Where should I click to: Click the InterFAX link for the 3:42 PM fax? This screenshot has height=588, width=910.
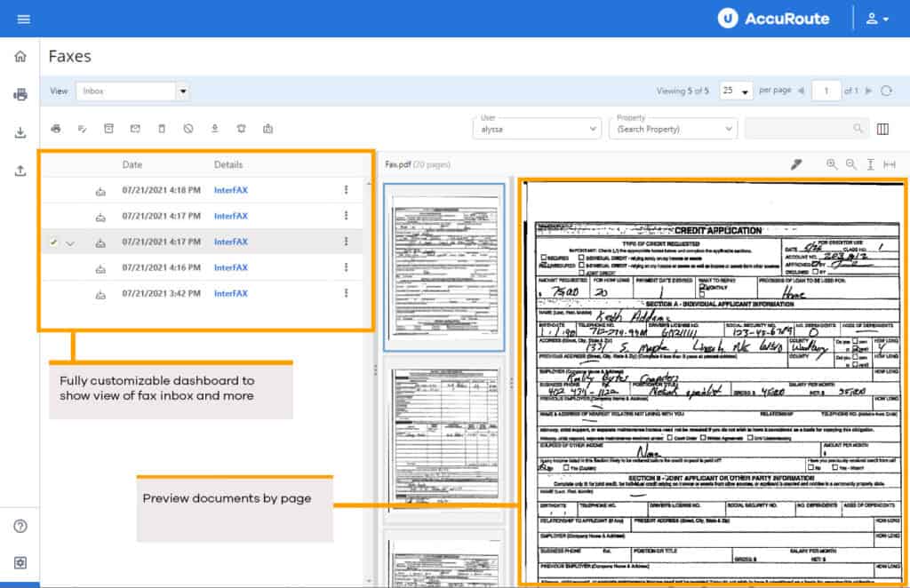click(x=230, y=293)
